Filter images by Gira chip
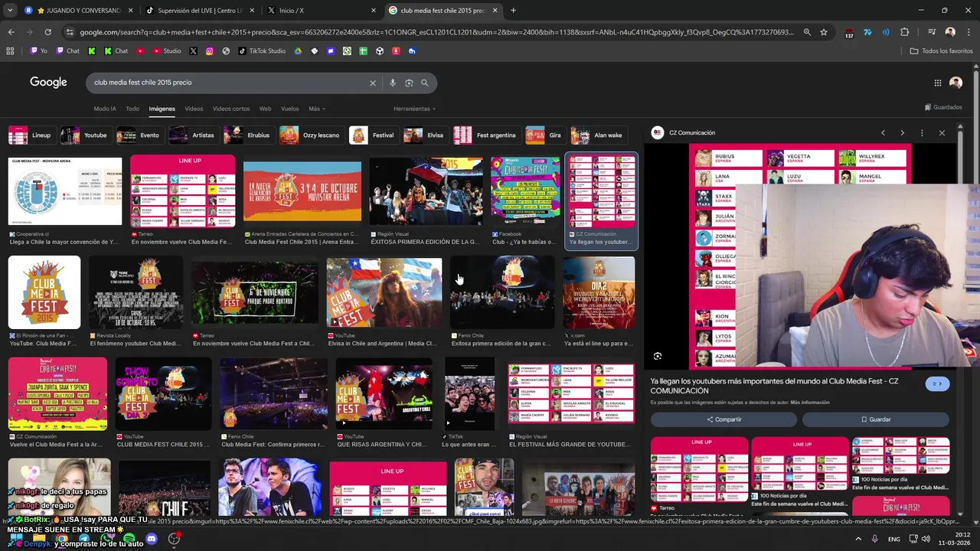The height and width of the screenshot is (551, 980). click(x=546, y=135)
